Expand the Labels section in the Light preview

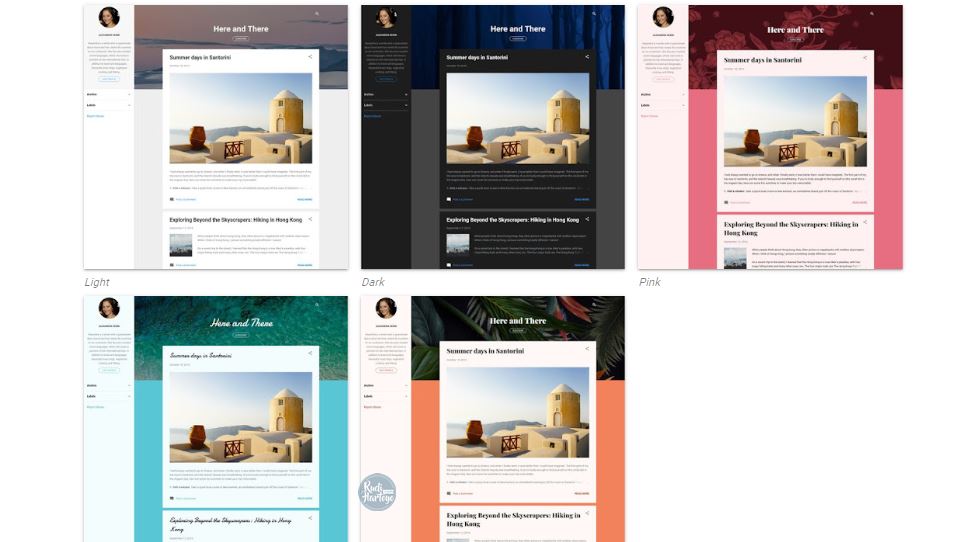coord(109,105)
